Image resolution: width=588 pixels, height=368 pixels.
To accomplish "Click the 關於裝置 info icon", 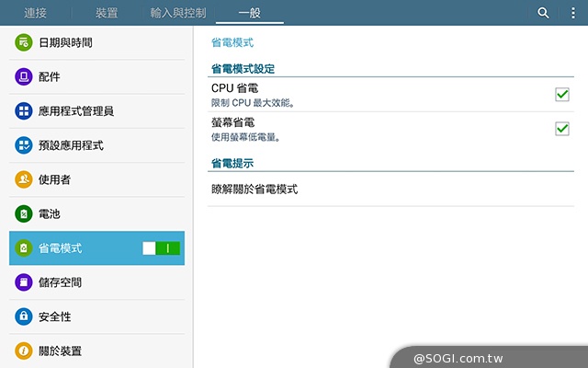I will pyautogui.click(x=24, y=351).
